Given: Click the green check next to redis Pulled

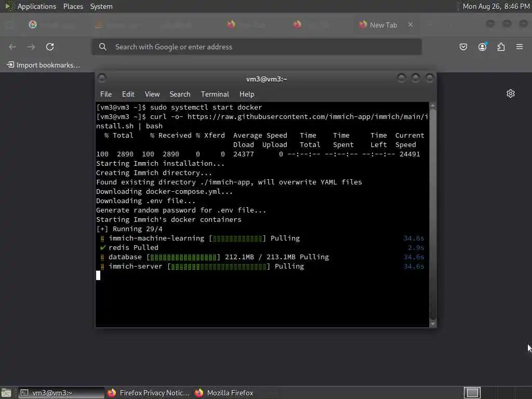Looking at the screenshot, I should coord(103,247).
